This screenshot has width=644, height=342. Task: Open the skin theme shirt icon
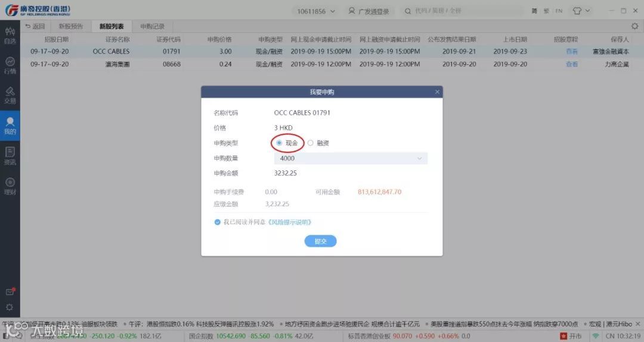[577, 11]
